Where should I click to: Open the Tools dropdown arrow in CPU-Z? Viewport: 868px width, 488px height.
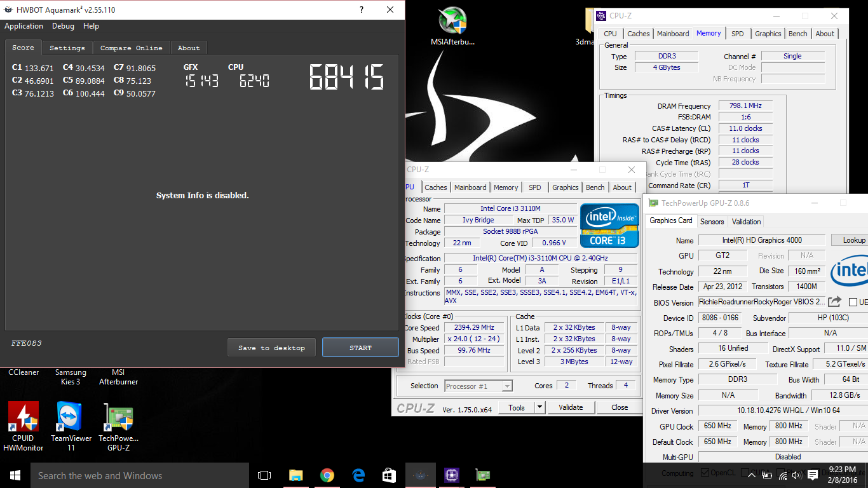click(x=540, y=407)
